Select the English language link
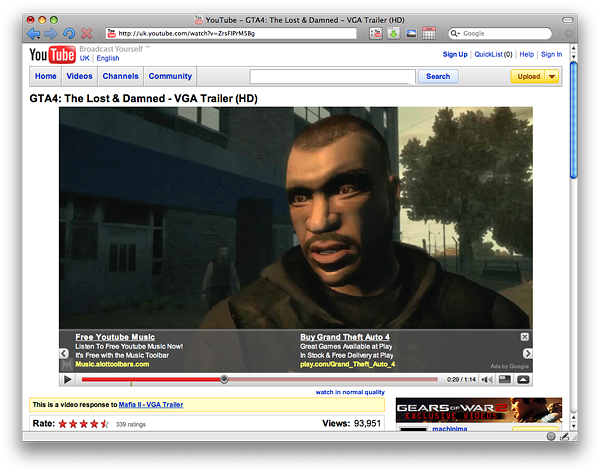The image size is (600, 472). click(x=108, y=58)
